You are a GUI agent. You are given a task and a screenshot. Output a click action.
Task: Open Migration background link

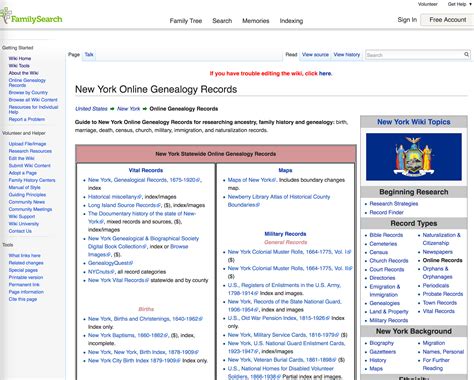pos(434,343)
